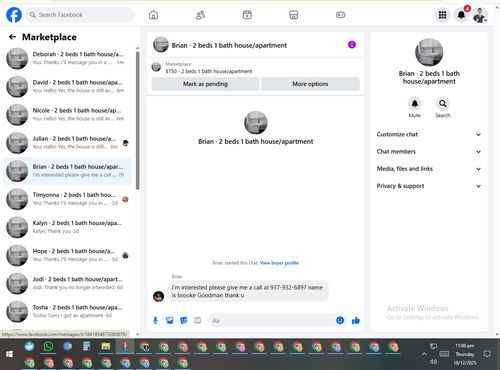This screenshot has width=500, height=370.
Task: Open the Friends icon in top navigation
Action: [x=200, y=15]
